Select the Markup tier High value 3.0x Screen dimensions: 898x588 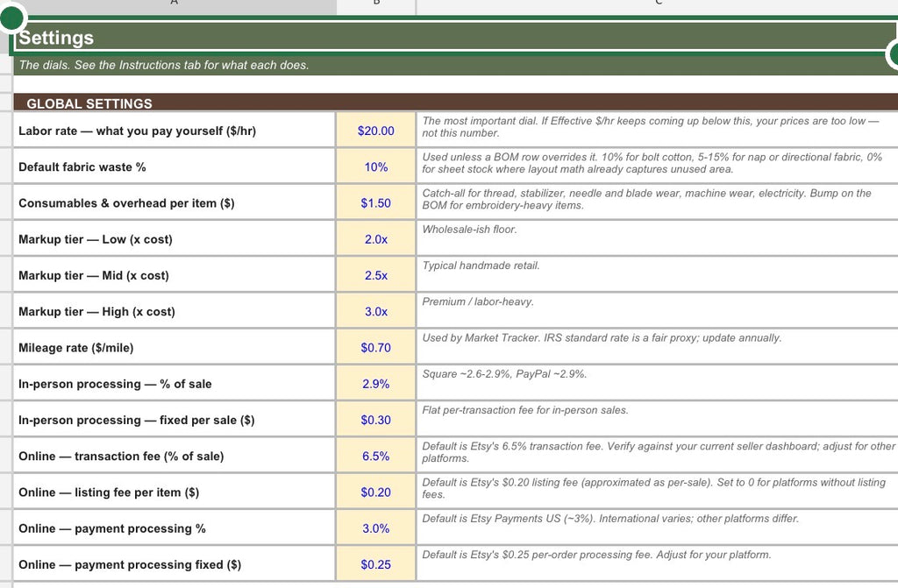click(x=375, y=311)
